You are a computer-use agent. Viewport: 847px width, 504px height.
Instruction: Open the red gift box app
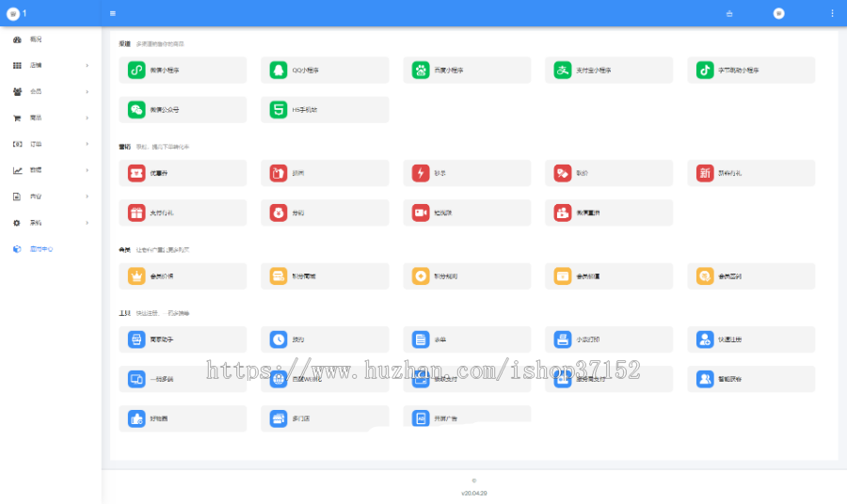pyautogui.click(x=183, y=213)
